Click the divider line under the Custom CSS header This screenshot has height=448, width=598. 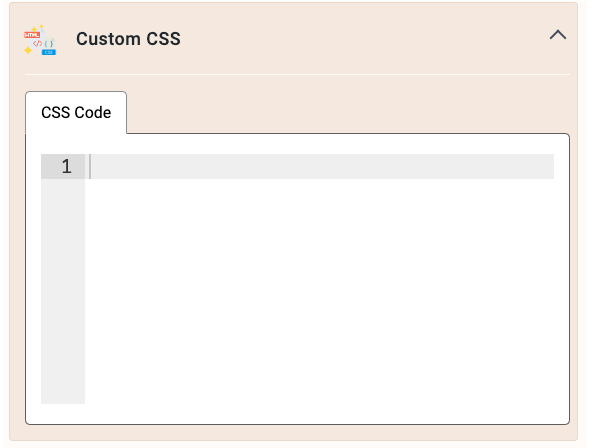click(x=297, y=74)
